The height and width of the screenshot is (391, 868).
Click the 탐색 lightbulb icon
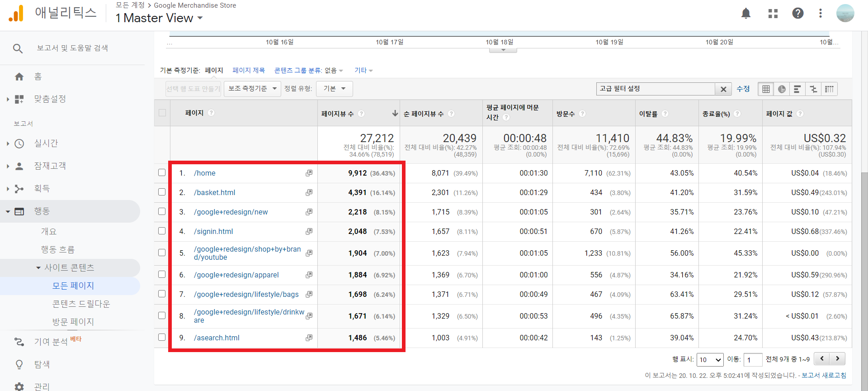pos(19,364)
